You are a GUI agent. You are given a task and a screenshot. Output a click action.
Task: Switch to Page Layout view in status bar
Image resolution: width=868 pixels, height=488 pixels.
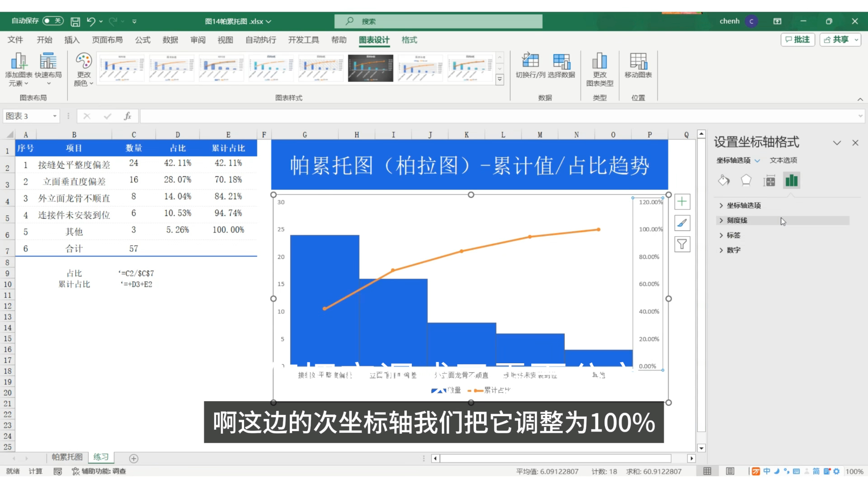[x=730, y=471]
